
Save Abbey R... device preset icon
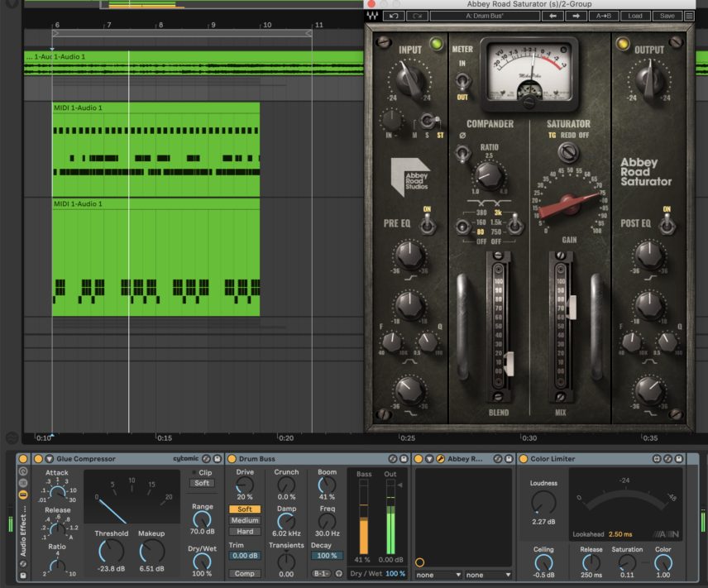(x=509, y=459)
